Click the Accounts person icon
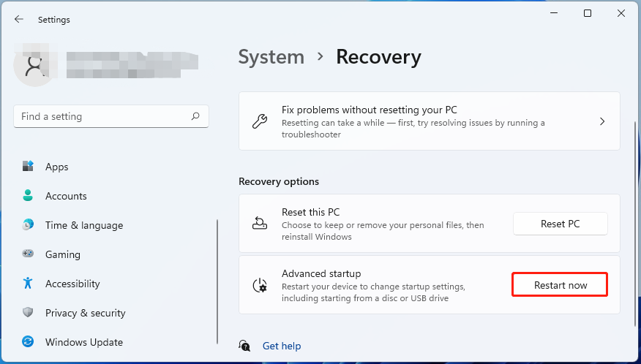Screen dimensions: 641x364 coord(28,196)
